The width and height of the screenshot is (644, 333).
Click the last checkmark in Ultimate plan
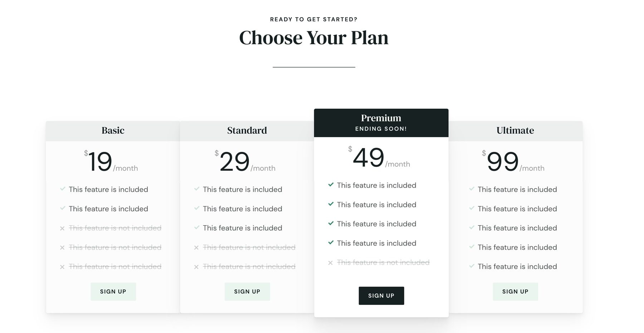click(x=472, y=266)
